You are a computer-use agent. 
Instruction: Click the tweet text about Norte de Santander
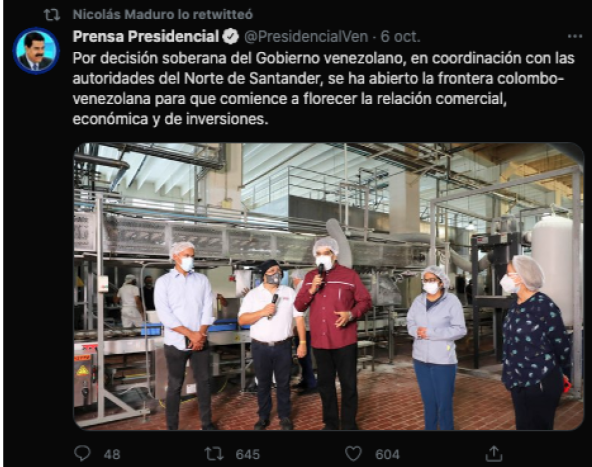[324, 88]
